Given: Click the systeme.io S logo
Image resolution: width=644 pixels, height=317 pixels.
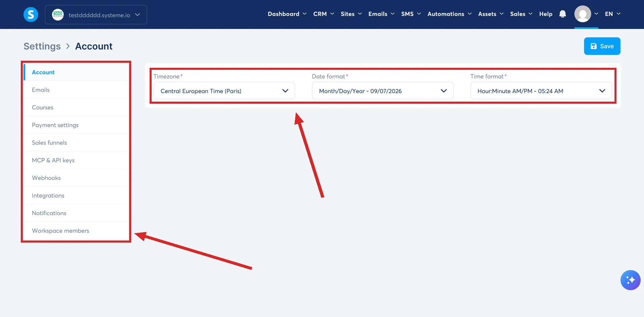Looking at the screenshot, I should point(31,14).
